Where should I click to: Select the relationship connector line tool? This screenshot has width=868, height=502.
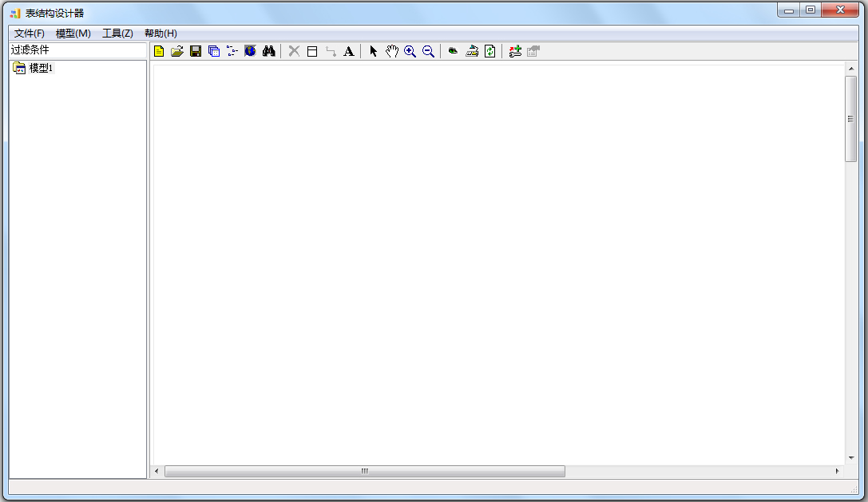[x=331, y=51]
